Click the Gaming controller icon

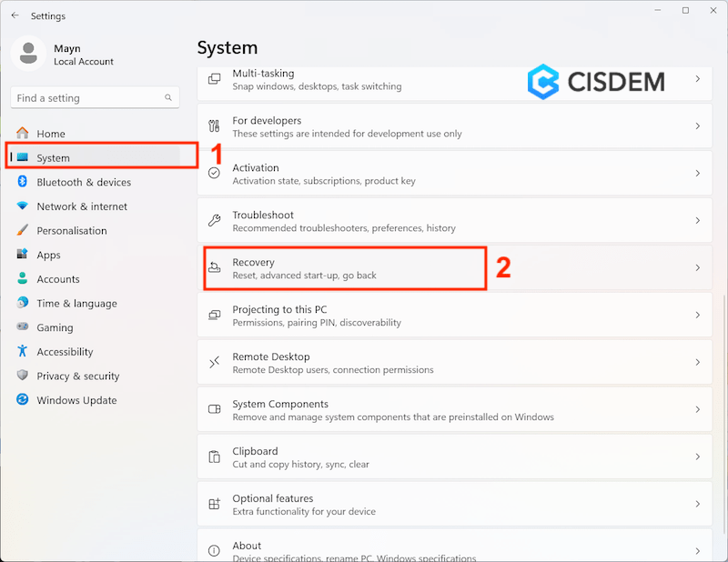point(23,327)
